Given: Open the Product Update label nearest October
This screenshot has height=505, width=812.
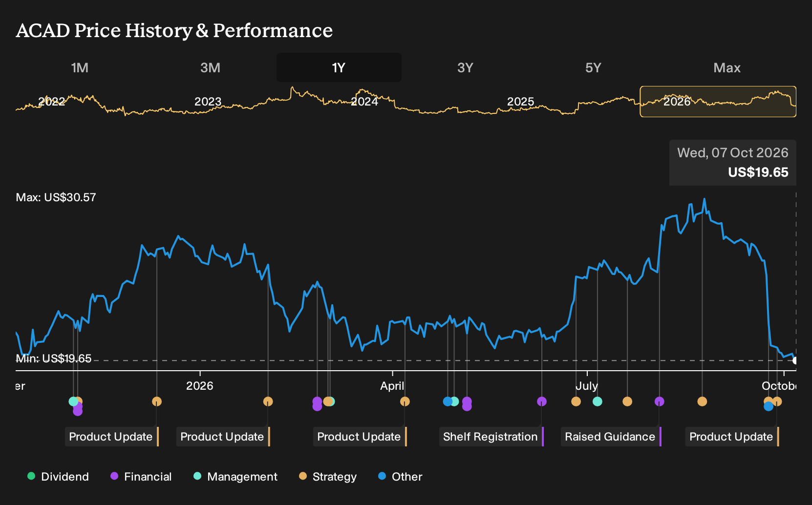Looking at the screenshot, I should 732,437.
